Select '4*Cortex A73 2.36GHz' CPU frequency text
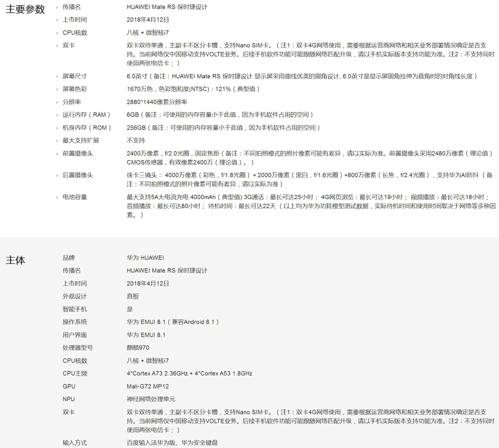Viewport: 499px width, 448px height. click(157, 373)
